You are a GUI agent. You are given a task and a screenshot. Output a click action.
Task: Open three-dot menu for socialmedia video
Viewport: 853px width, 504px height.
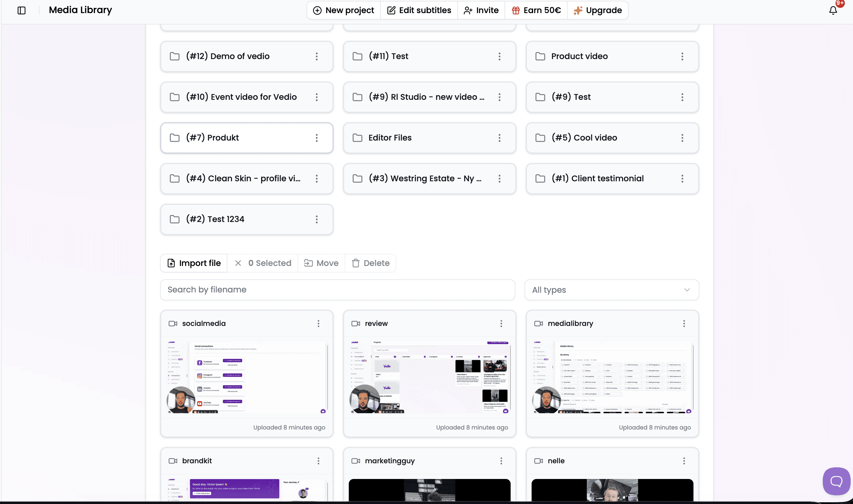[x=318, y=323]
